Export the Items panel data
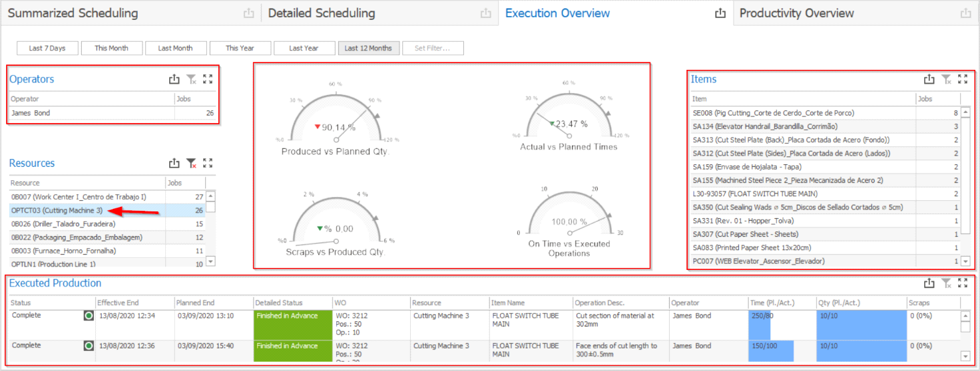Viewport: 980px width, 371px height. 929,80
